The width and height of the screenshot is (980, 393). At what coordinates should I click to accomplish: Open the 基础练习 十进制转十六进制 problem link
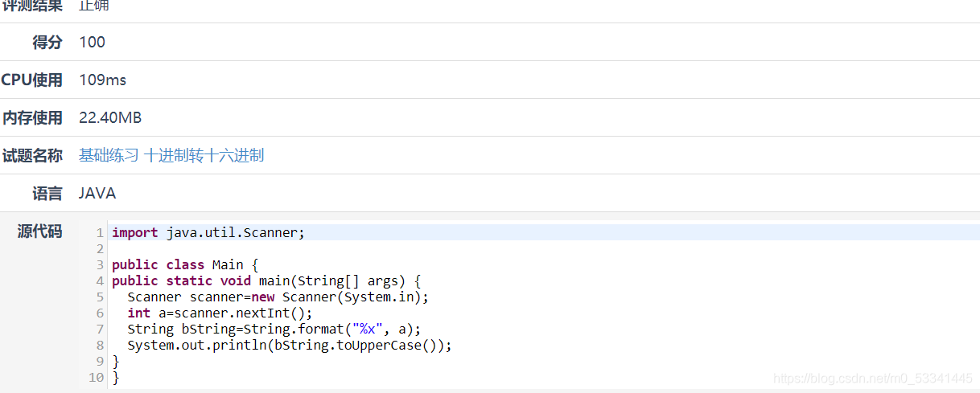(171, 155)
